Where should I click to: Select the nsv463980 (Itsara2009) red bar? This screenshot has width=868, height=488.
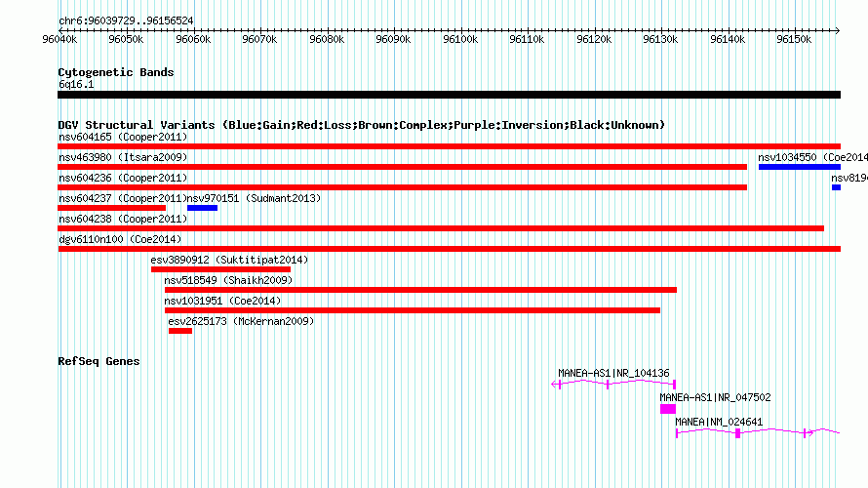tap(403, 167)
